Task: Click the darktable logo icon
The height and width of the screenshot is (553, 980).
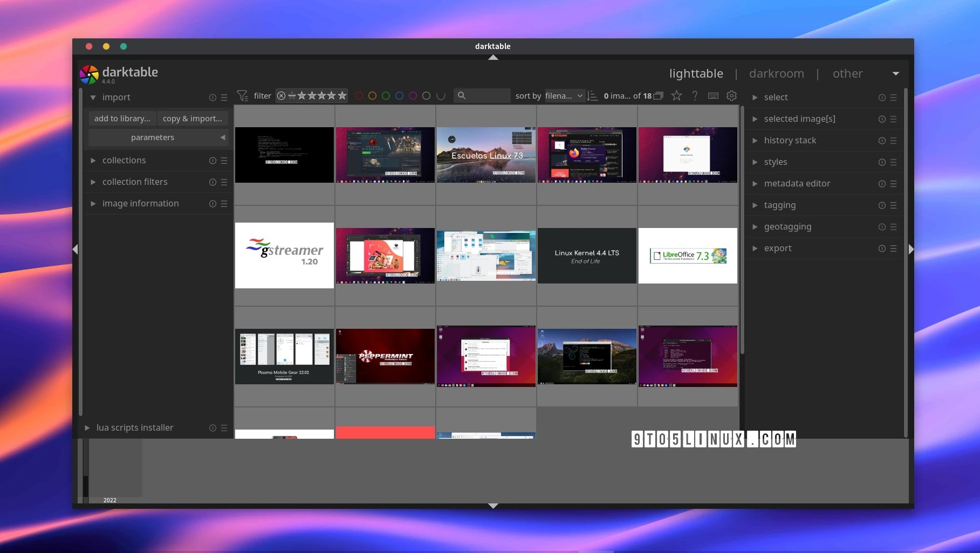Action: coord(89,75)
